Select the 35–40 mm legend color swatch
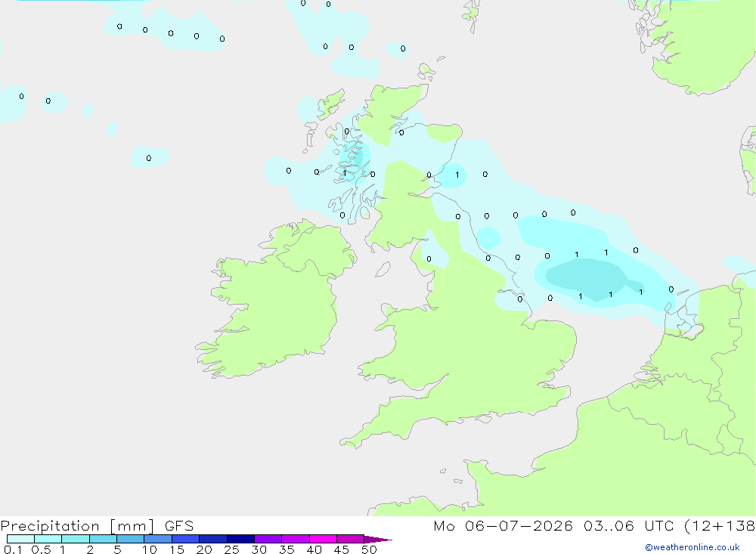The image size is (756, 554). pos(295,539)
